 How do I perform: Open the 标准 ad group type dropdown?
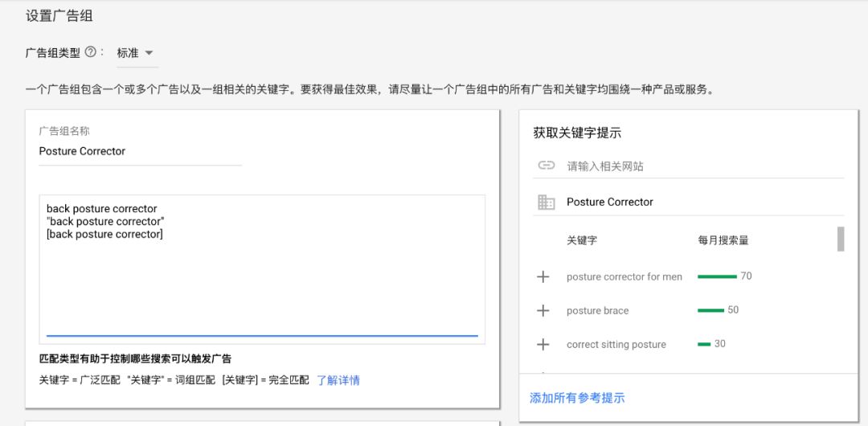point(136,53)
